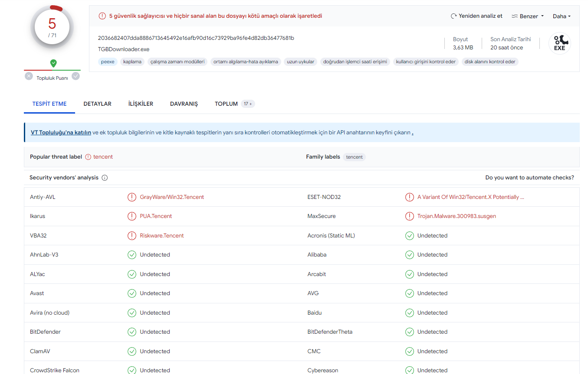
Task: Click the red alert icon beside Popular threat label
Action: pyautogui.click(x=88, y=157)
